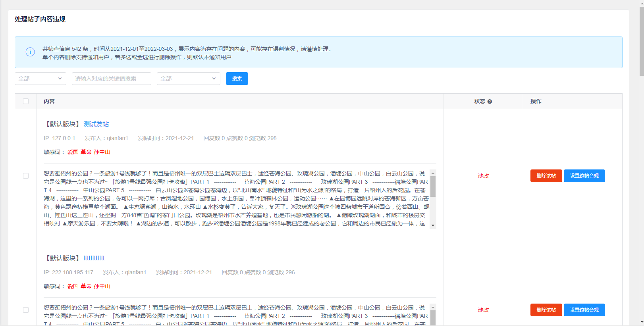Click scroll-down arrow of first post content box
Image resolution: width=644 pixels, height=327 pixels.
click(x=433, y=225)
